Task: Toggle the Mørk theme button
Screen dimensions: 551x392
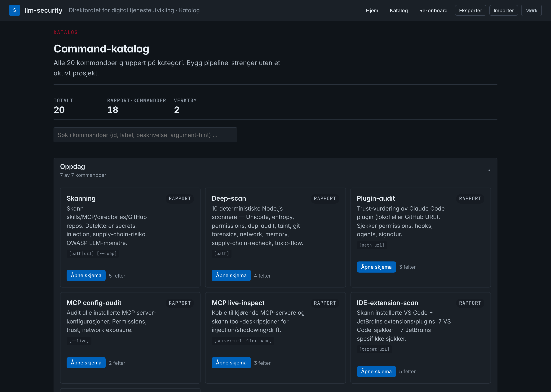Action: (531, 10)
